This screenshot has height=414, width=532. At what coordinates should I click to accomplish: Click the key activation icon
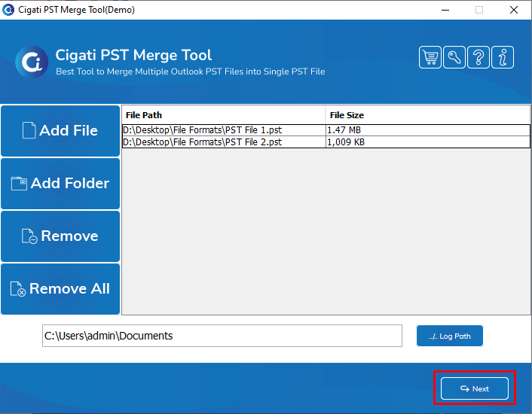coord(454,57)
